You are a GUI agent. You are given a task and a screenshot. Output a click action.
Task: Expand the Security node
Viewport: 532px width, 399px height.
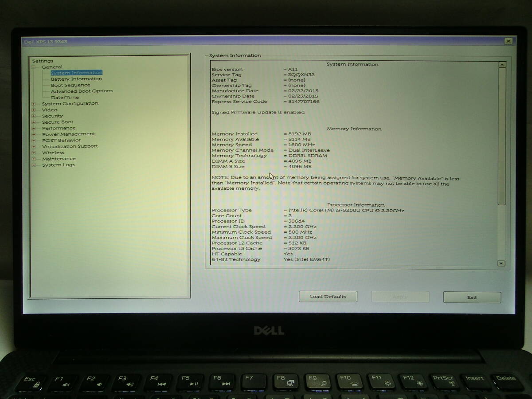click(33, 116)
